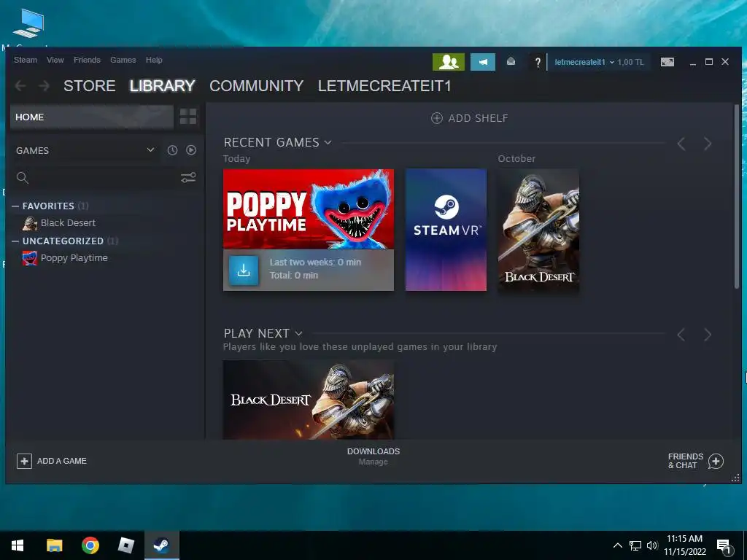
Task: Switch to collections grid view
Action: coord(188,117)
